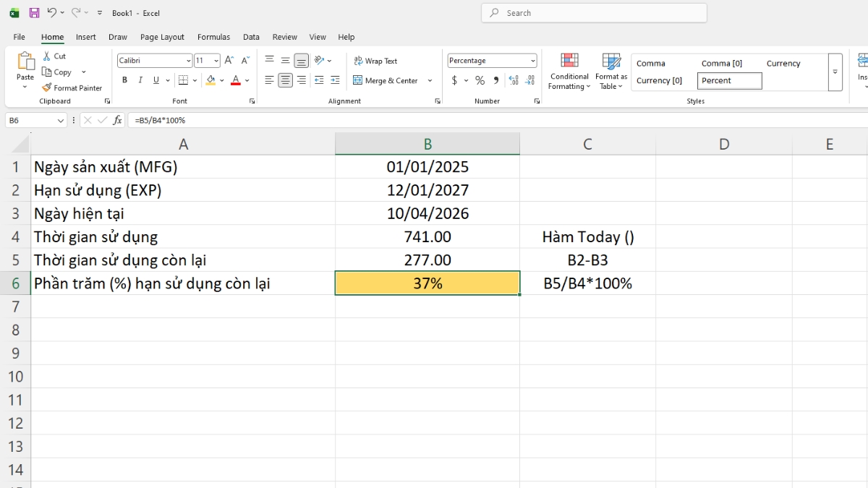Apply the Percent Style icon
The height and width of the screenshot is (488, 868).
pos(479,81)
